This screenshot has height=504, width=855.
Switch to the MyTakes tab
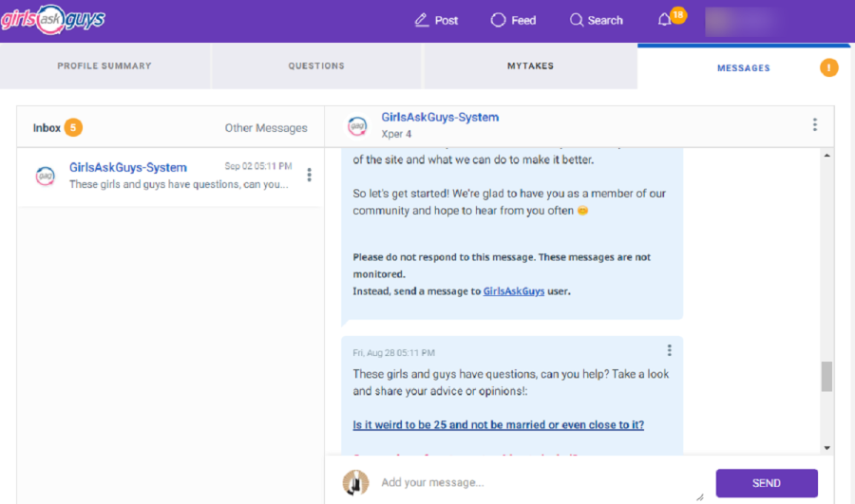pos(530,65)
